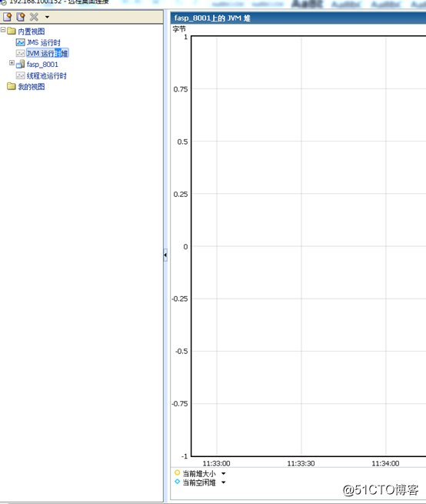Click the 0.75 y-axis value
This screenshot has width=426, height=504.
tap(181, 89)
